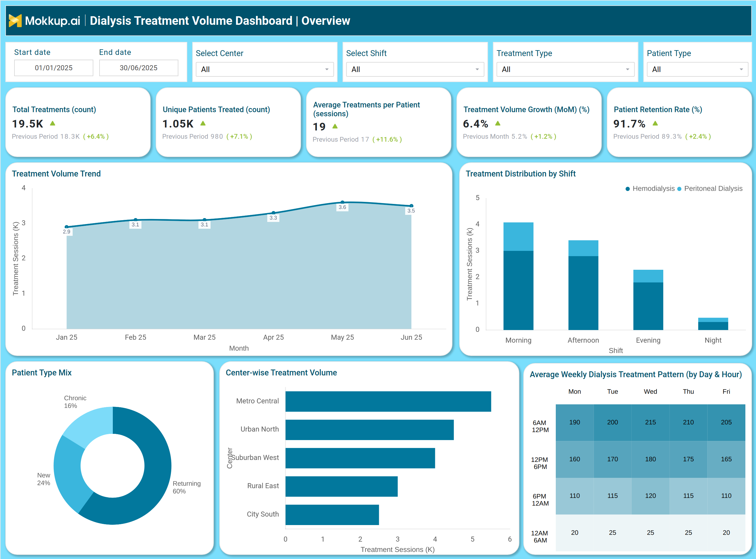
Task: Click the Wed column header in heatmap
Action: pos(650,391)
